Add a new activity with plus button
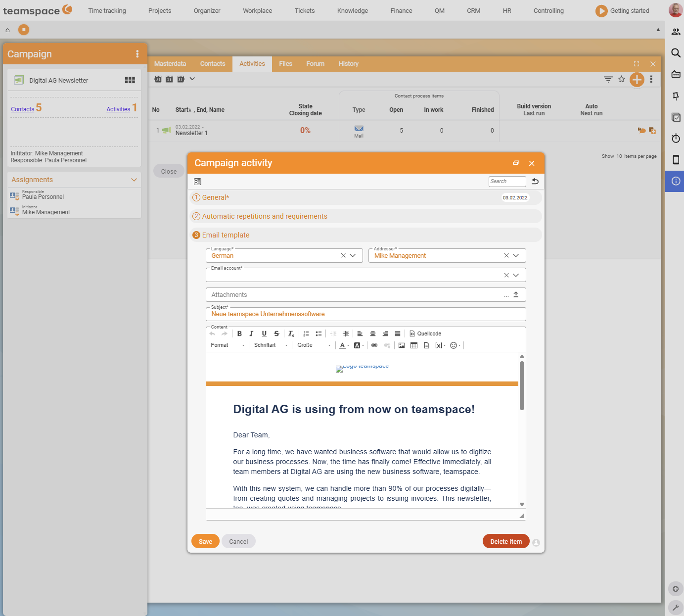The image size is (684, 616). pos(637,79)
